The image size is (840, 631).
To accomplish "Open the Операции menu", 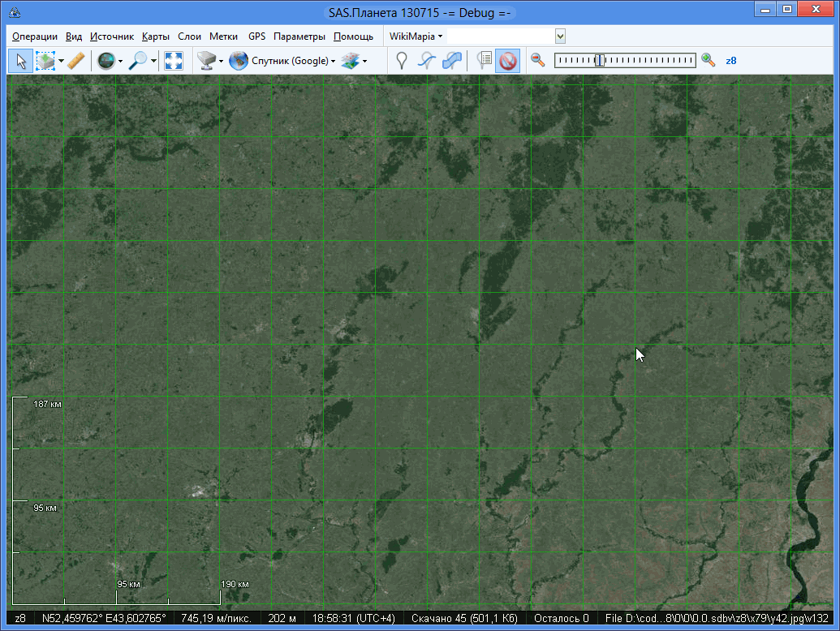I will coord(35,36).
